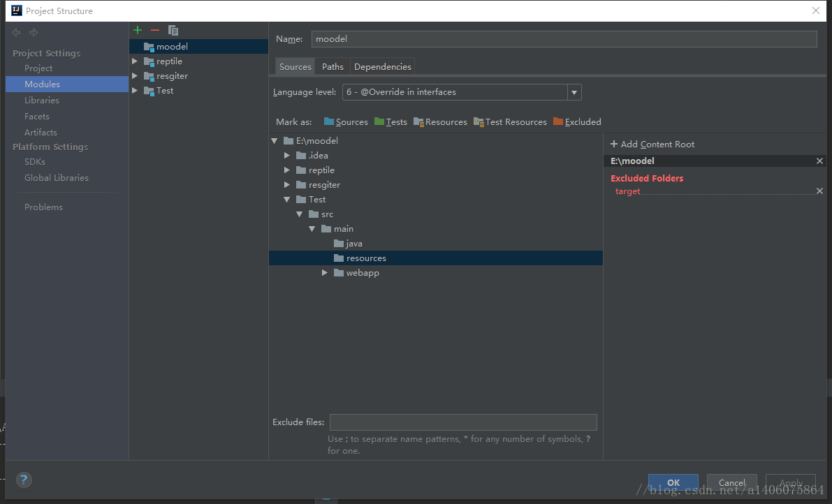Select reptile module in module list
The width and height of the screenshot is (832, 504).
(x=169, y=61)
